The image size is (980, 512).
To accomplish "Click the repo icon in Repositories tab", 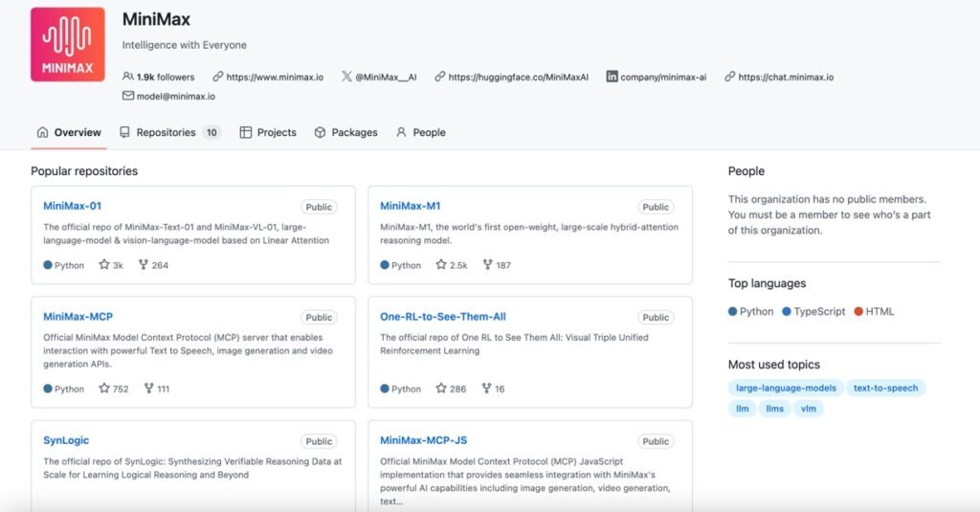I will (124, 132).
